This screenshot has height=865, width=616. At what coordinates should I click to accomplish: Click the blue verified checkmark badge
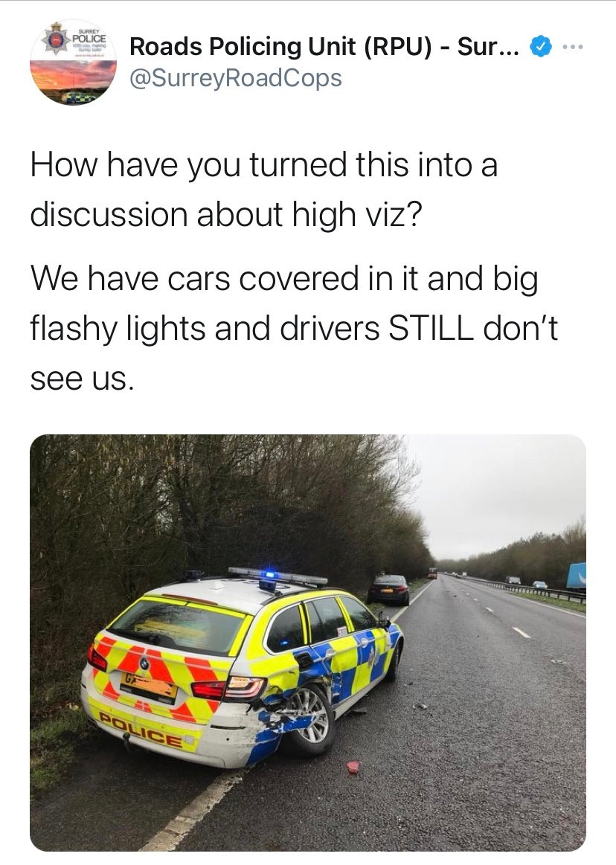pyautogui.click(x=541, y=47)
